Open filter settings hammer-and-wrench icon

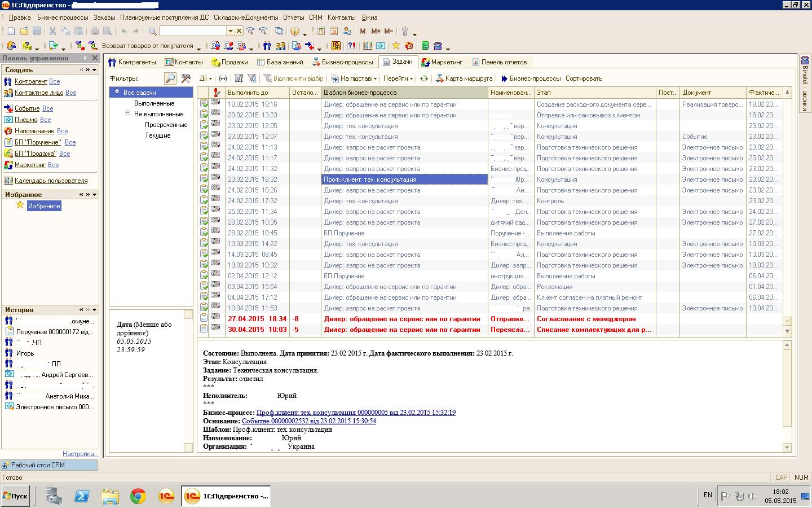pyautogui.click(x=186, y=78)
